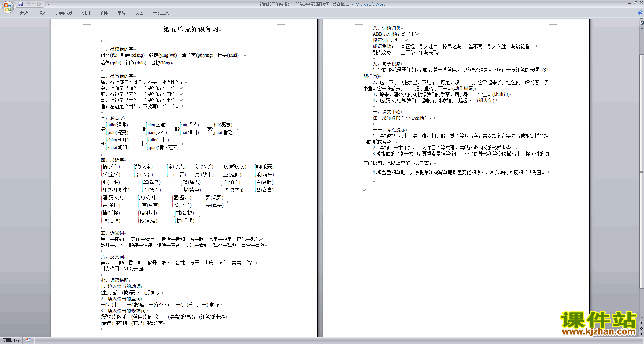644x344 pixels.
Task: Open the 开始 ribbon tab
Action: point(24,13)
